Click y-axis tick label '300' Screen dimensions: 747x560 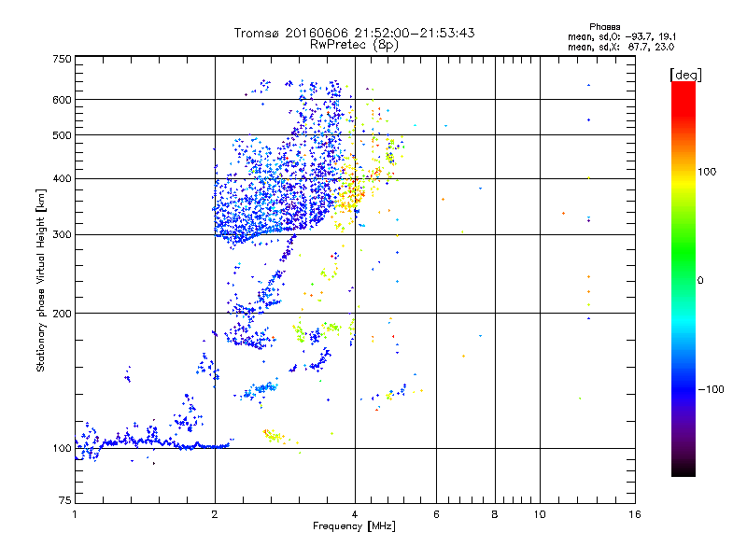(62, 235)
